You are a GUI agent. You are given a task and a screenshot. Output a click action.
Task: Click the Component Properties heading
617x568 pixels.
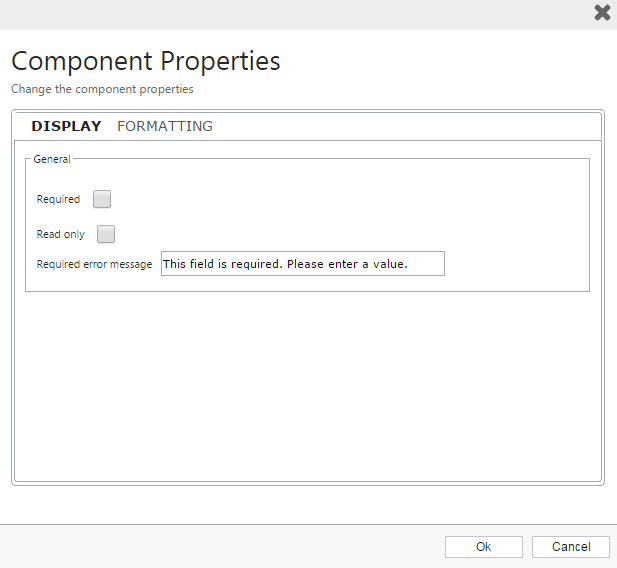[x=146, y=61]
